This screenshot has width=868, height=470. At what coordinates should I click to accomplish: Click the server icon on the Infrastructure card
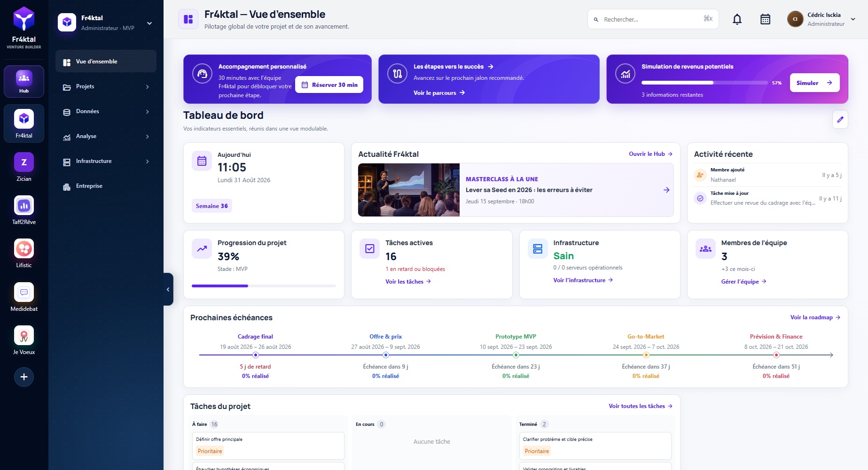point(538,249)
